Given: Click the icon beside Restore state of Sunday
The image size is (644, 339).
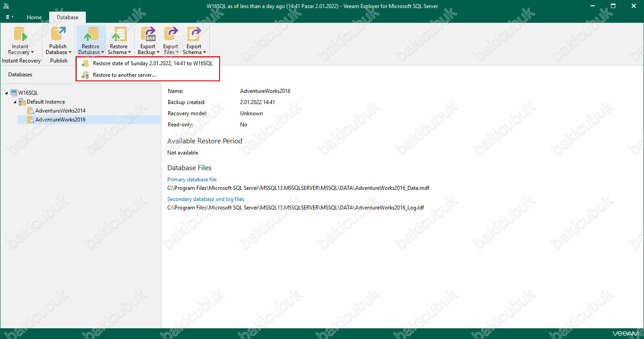Looking at the screenshot, I should pyautogui.click(x=85, y=63).
